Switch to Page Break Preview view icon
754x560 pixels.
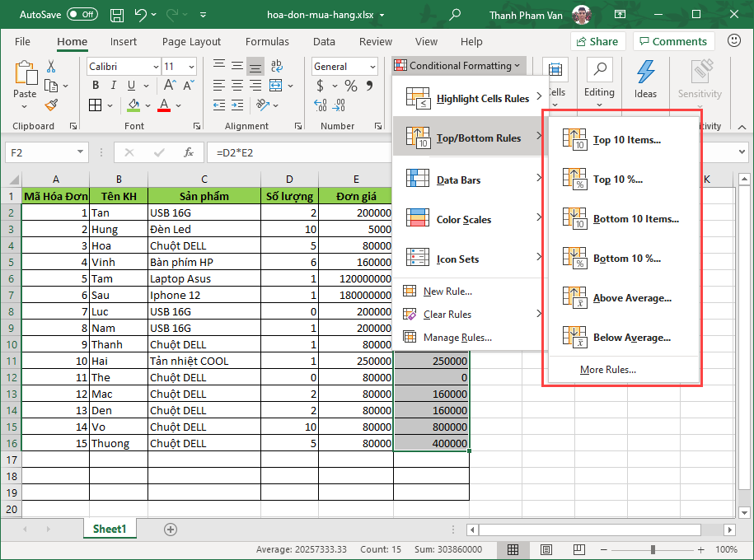pos(579,549)
